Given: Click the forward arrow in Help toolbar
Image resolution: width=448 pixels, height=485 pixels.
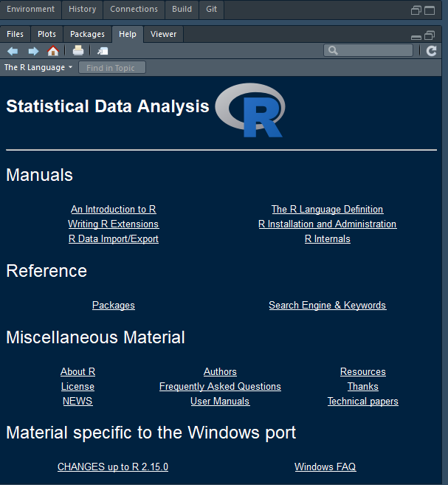Looking at the screenshot, I should (x=33, y=51).
